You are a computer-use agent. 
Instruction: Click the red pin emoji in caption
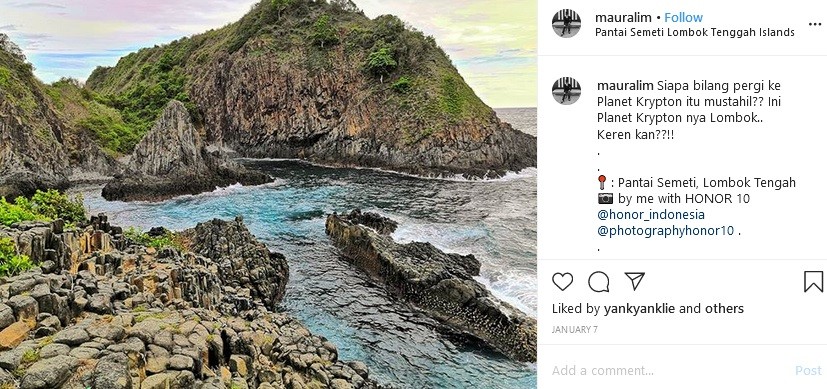pos(602,182)
